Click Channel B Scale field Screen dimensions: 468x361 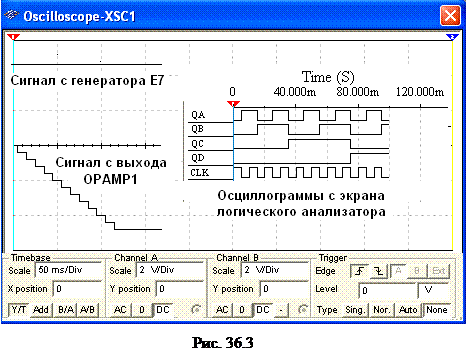pyautogui.click(x=275, y=270)
